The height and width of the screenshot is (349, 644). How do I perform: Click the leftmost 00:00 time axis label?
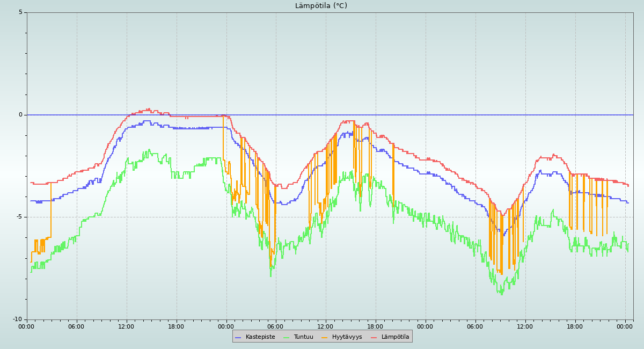pyautogui.click(x=26, y=326)
